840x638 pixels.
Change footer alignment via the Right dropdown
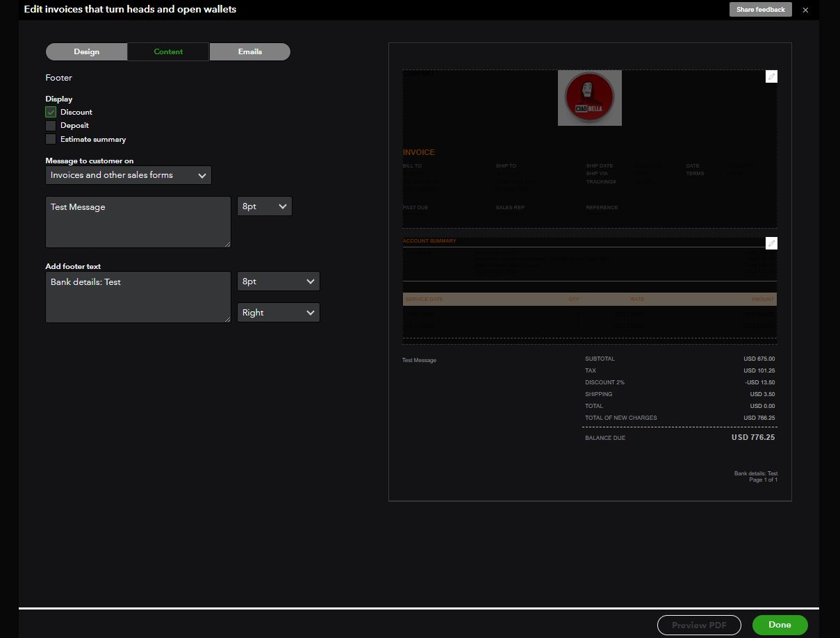pyautogui.click(x=278, y=313)
